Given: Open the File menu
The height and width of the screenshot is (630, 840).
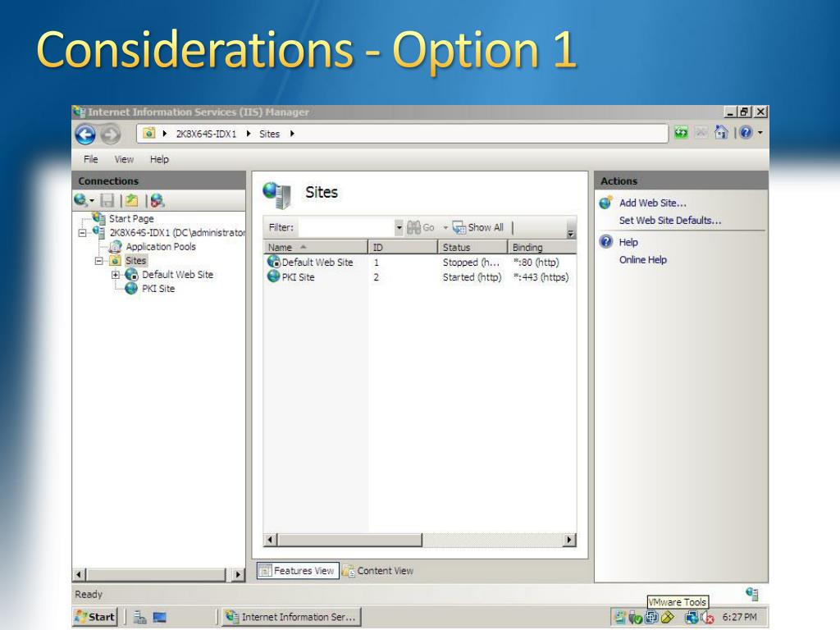Looking at the screenshot, I should tap(90, 159).
